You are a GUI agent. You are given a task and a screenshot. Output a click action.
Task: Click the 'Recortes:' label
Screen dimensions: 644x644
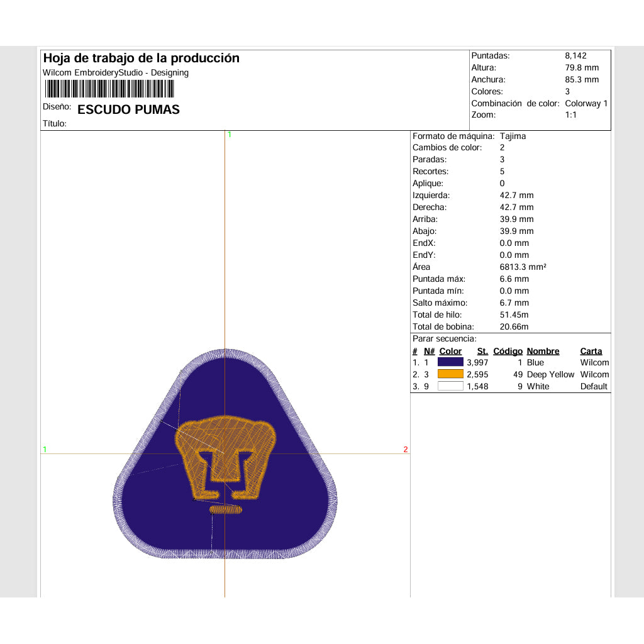click(430, 171)
